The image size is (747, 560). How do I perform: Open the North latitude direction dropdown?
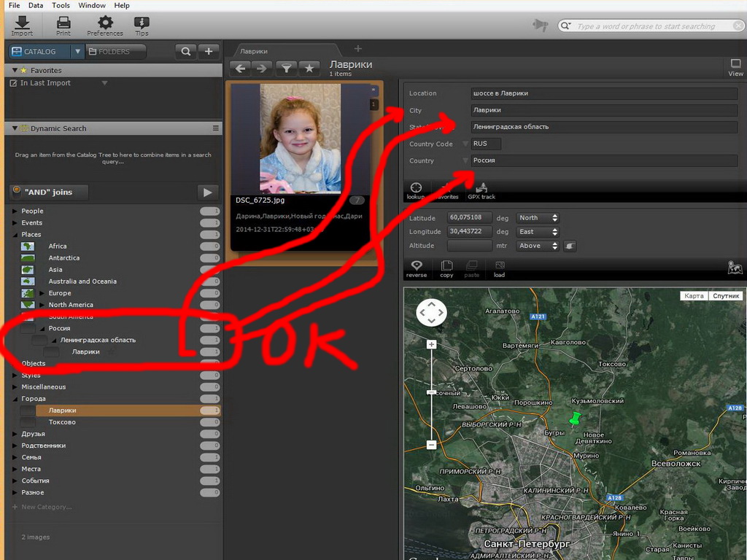[538, 217]
